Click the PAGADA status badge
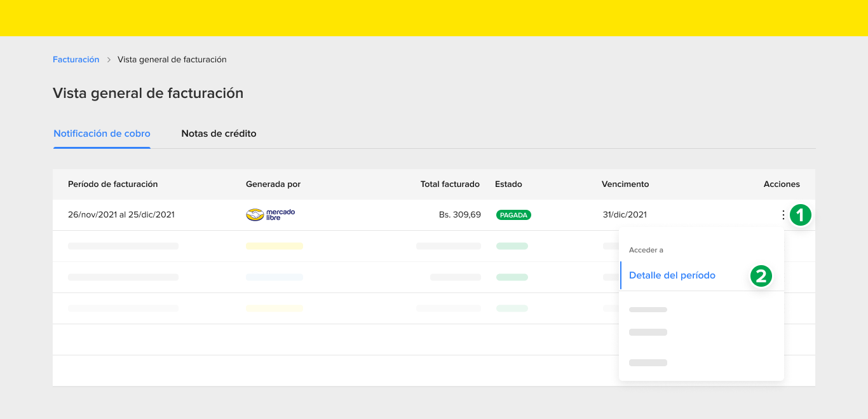Screen dimensions: 868x419 click(x=513, y=215)
